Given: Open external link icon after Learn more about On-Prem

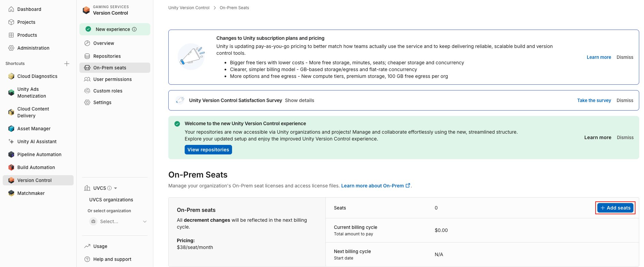Looking at the screenshot, I should click(x=408, y=185).
